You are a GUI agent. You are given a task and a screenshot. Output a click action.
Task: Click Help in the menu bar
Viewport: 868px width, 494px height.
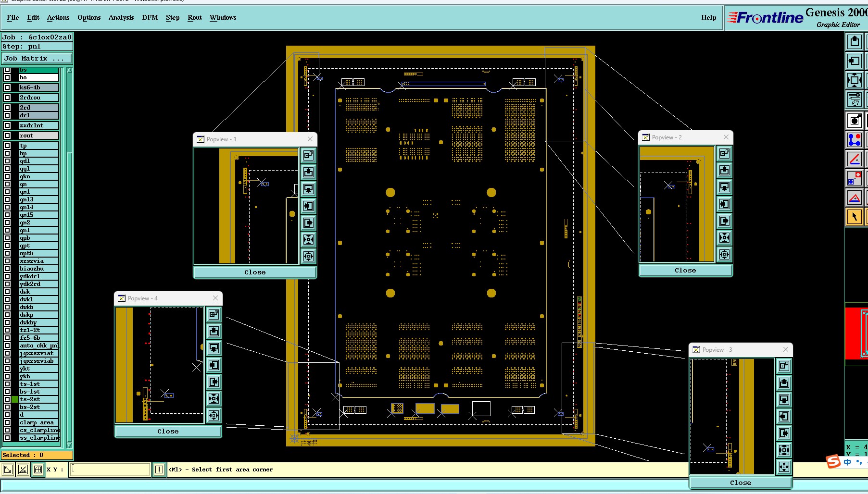point(708,17)
